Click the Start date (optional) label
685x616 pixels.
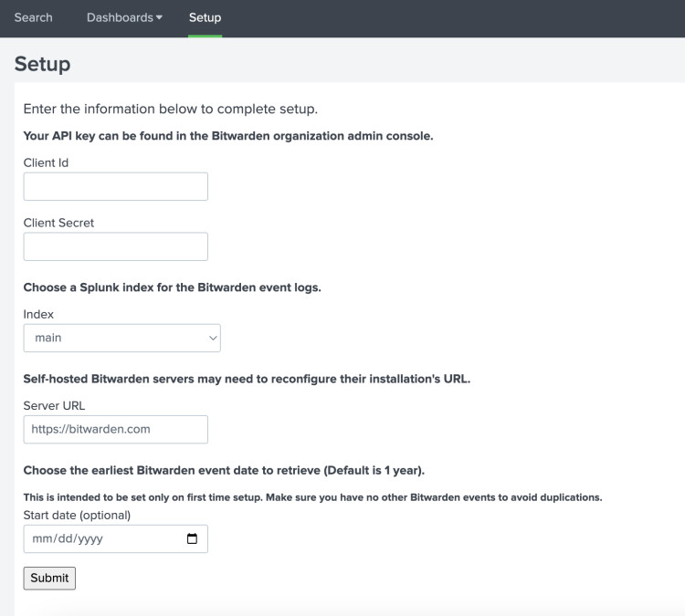point(77,515)
